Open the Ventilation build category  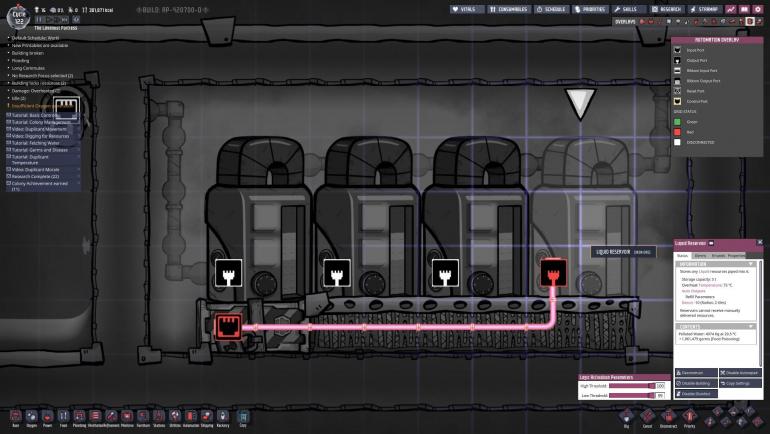pos(95,417)
